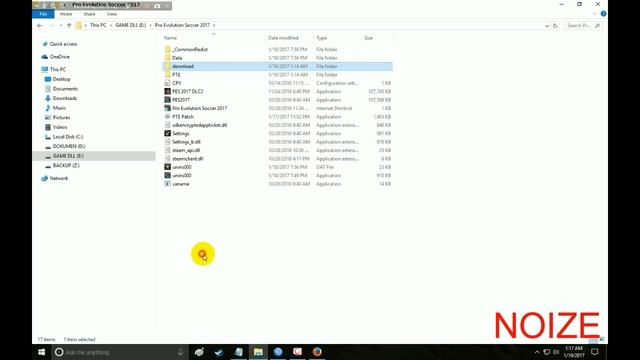The width and height of the screenshot is (640, 360).
Task: Open the Home ribbon tab
Action: click(x=66, y=14)
